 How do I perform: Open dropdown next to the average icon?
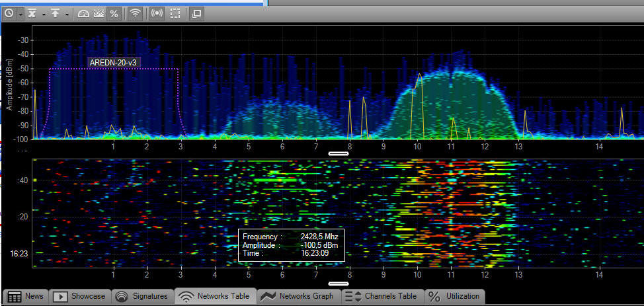[44, 14]
